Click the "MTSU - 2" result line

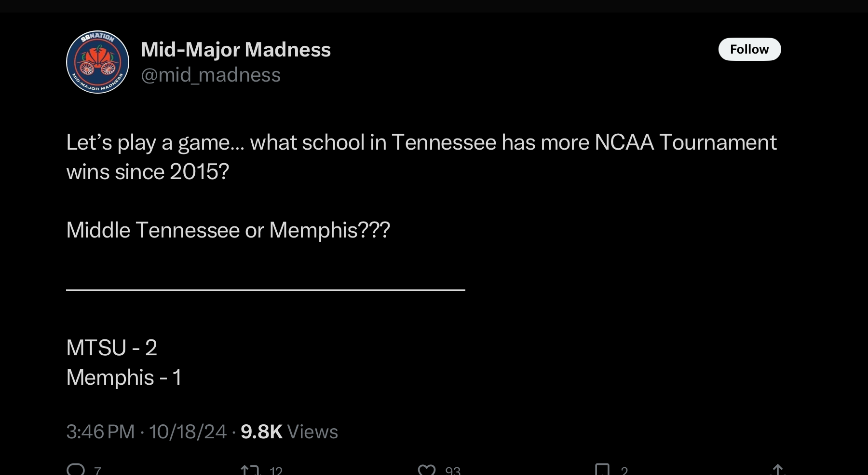pyautogui.click(x=112, y=348)
